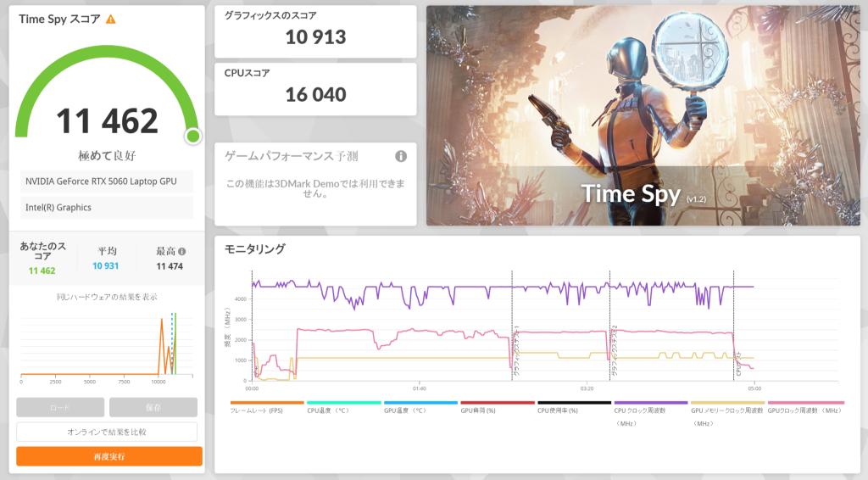Click オンラインで結果を比較 button
The image size is (868, 480).
(108, 432)
